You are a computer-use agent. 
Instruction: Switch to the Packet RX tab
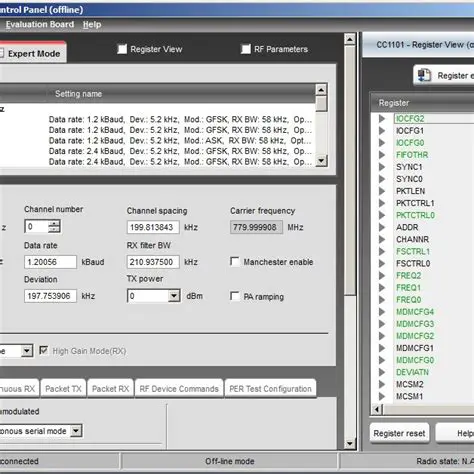point(110,389)
